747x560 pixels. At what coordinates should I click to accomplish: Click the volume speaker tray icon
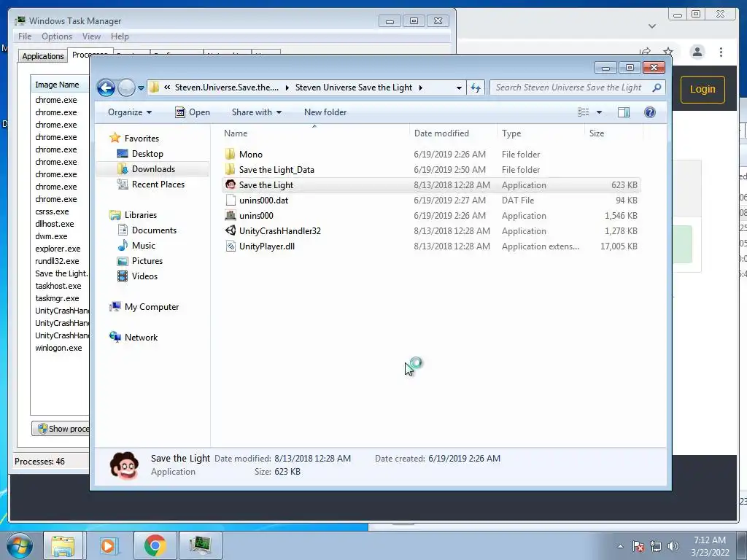(x=673, y=547)
